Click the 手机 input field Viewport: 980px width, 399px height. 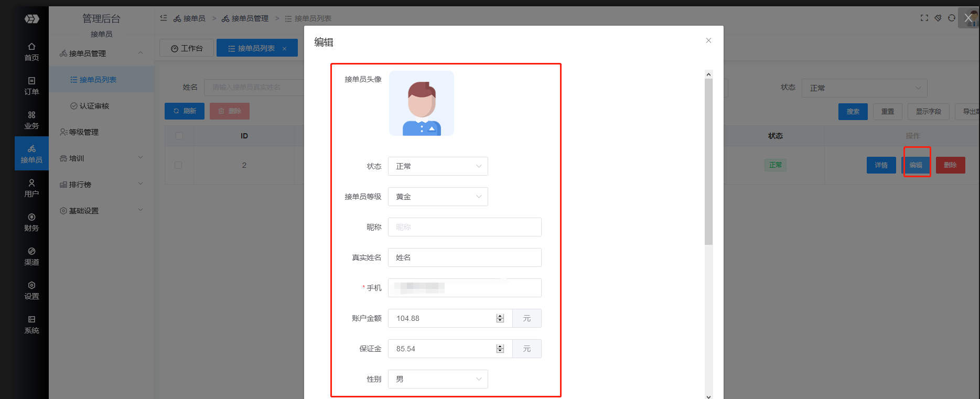point(465,288)
